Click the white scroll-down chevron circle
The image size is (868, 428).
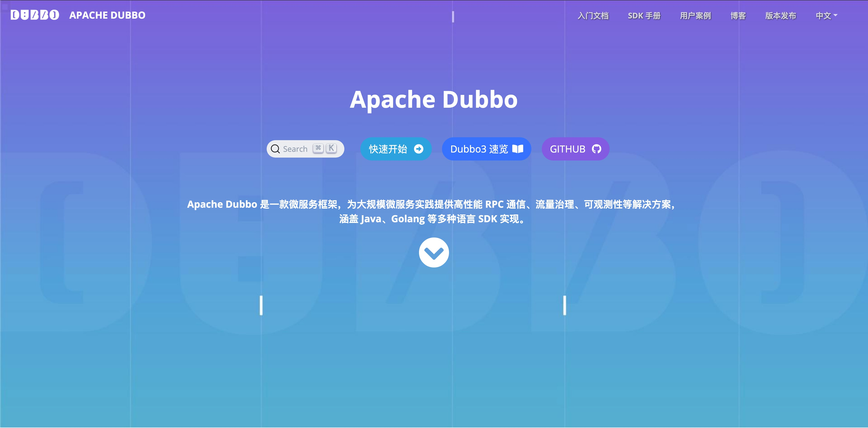(434, 252)
